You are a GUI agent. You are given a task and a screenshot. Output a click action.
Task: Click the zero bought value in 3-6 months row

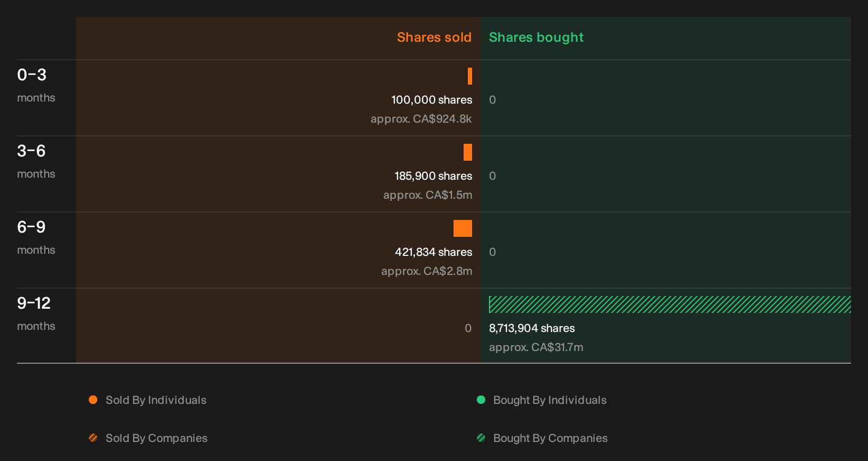(x=493, y=176)
